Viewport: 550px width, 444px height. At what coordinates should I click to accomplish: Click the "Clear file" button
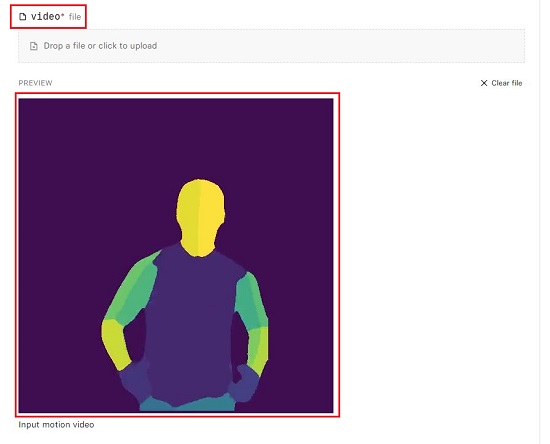coord(501,83)
